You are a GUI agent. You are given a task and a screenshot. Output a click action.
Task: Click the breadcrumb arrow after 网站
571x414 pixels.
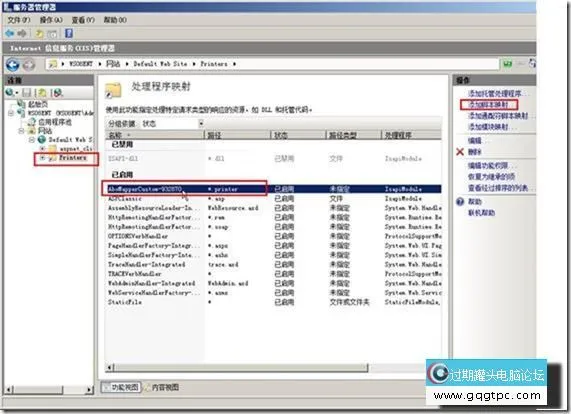click(x=127, y=64)
